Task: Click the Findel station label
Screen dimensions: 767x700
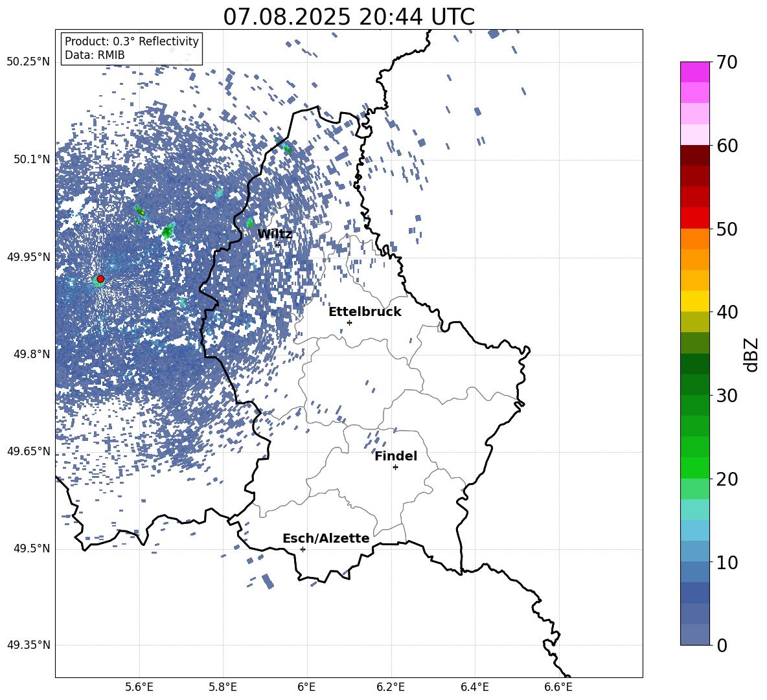Action: point(396,456)
